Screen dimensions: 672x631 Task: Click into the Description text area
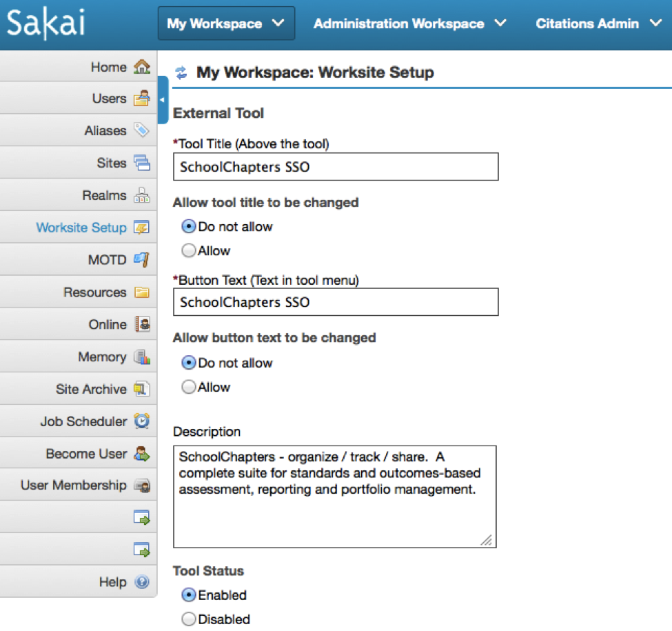tap(335, 497)
